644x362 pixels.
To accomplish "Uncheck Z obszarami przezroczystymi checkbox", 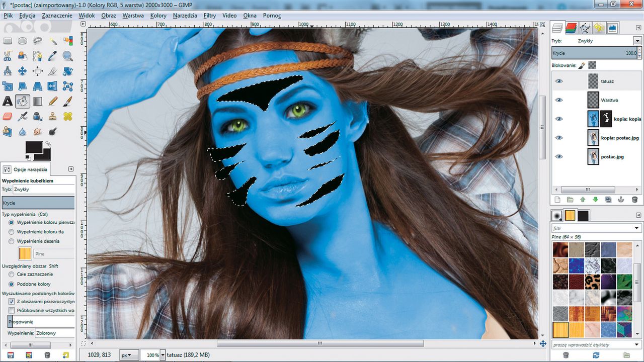I will point(12,302).
